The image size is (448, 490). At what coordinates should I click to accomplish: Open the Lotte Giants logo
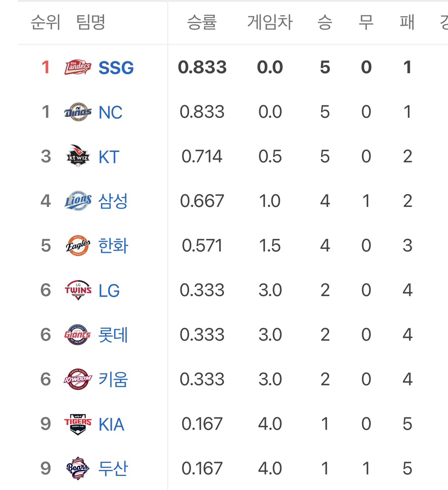click(78, 335)
